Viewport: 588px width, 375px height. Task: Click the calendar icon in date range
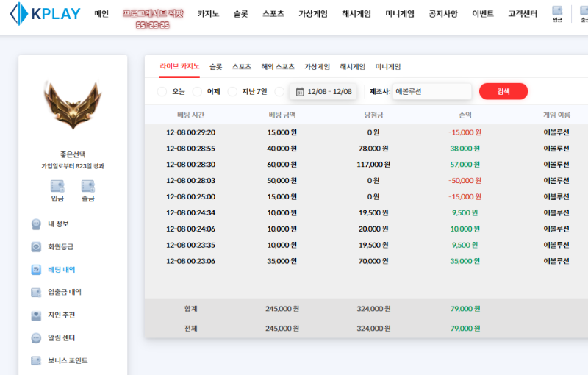click(300, 91)
